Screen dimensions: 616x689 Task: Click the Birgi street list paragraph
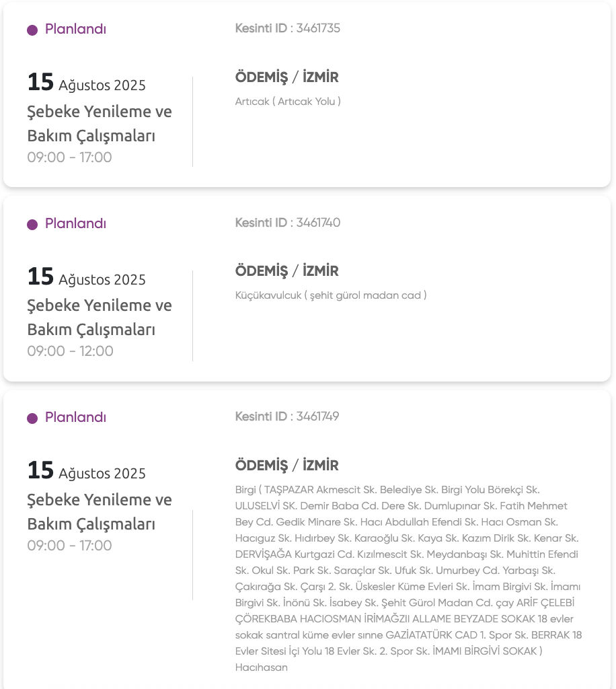[x=408, y=571]
